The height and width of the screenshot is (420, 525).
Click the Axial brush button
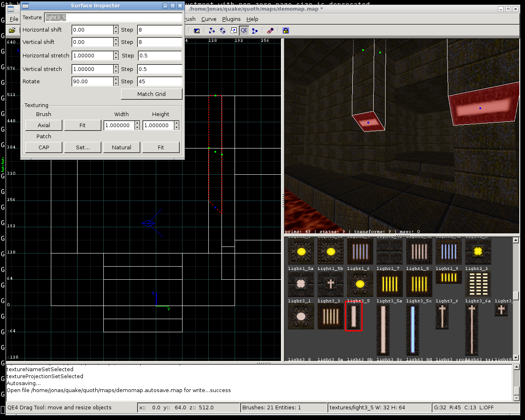pos(44,125)
